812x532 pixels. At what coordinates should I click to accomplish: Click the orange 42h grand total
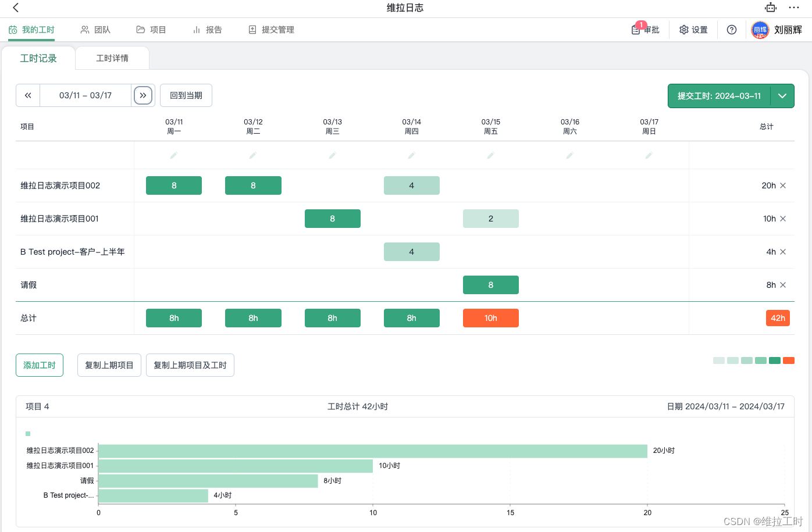pos(778,318)
